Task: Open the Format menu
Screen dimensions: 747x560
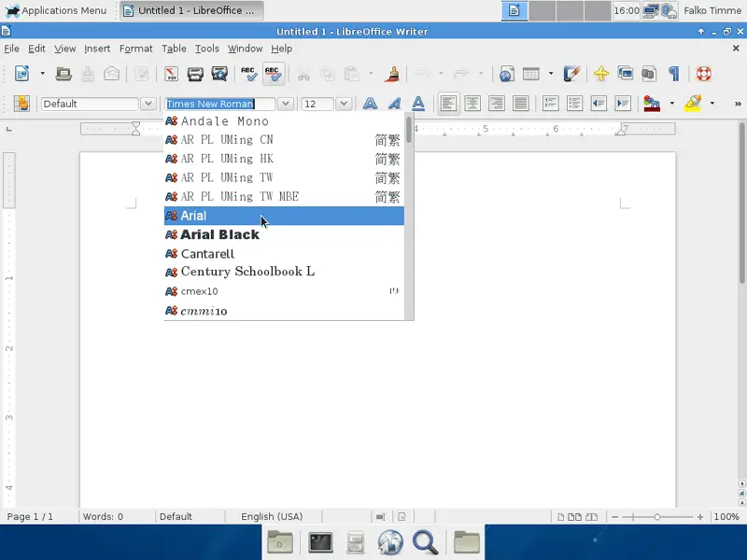Action: pyautogui.click(x=135, y=49)
